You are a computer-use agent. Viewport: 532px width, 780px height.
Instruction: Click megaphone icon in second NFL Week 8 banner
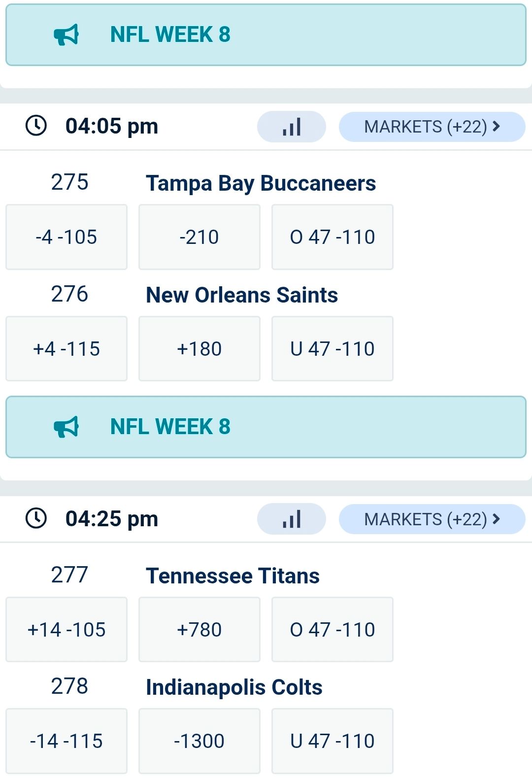[x=66, y=427]
